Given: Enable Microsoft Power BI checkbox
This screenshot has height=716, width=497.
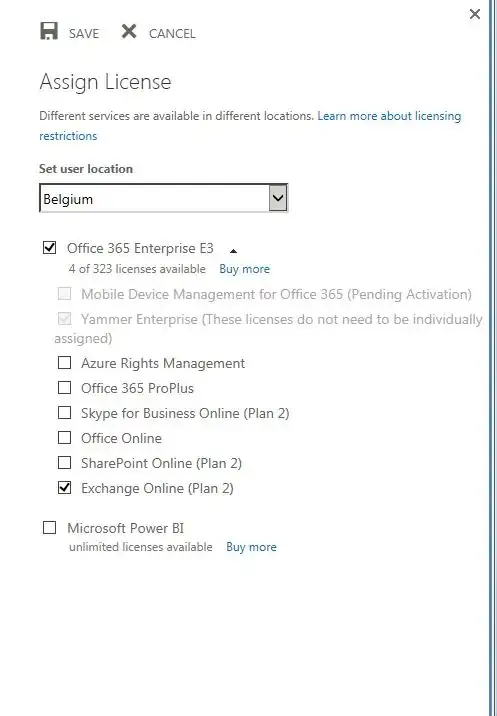Looking at the screenshot, I should [x=49, y=528].
